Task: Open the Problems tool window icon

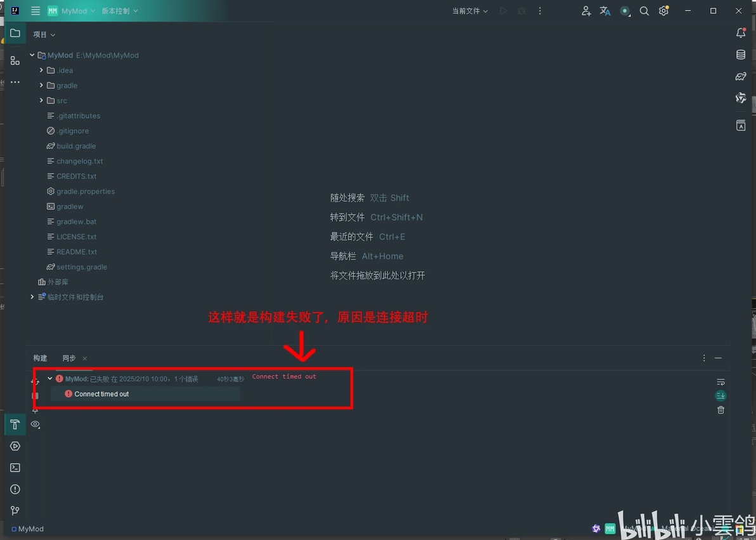Action: [15, 489]
